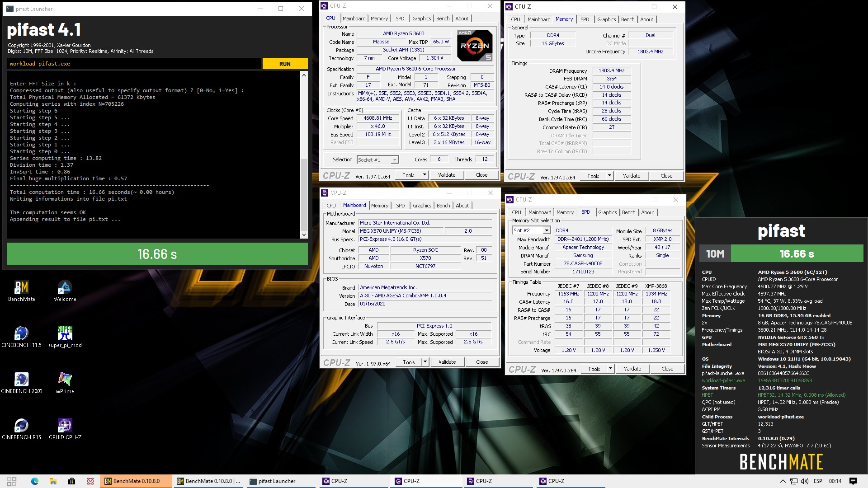Screen dimensions: 868x488
Task: Open the Welcome desktop shortcut
Action: coord(65,291)
